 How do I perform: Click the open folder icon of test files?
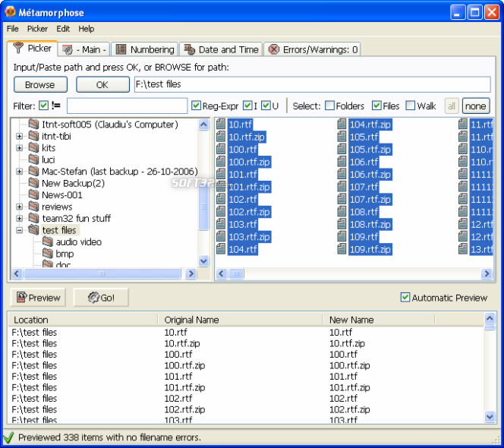tap(33, 229)
